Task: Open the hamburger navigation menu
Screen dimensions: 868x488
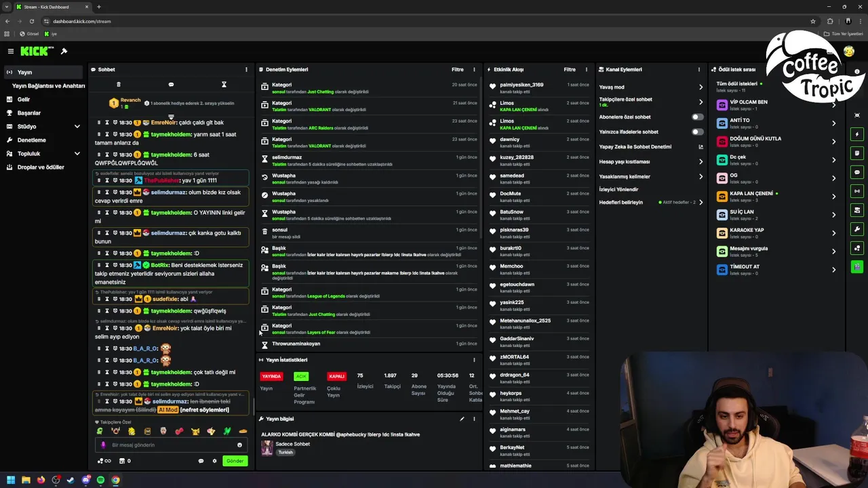Action: 10,52
